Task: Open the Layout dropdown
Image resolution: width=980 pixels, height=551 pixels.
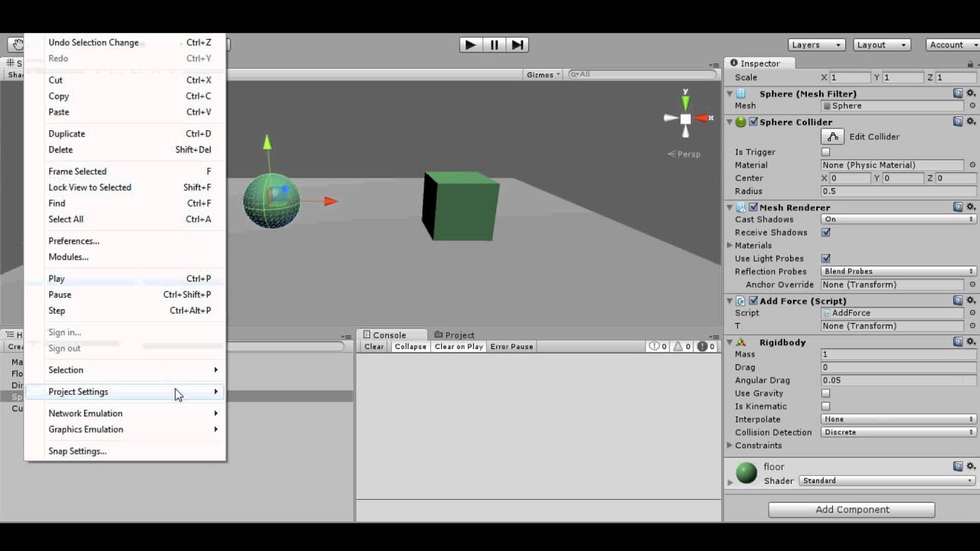Action: click(882, 45)
